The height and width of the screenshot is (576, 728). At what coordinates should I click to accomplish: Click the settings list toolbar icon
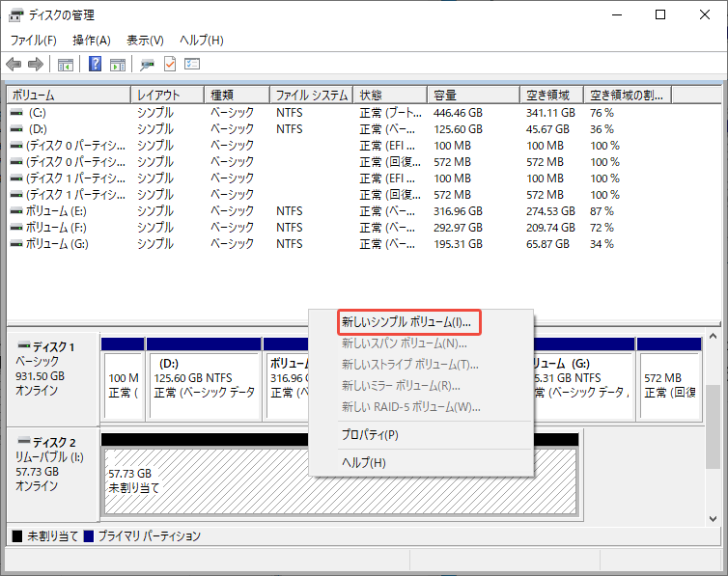(192, 64)
